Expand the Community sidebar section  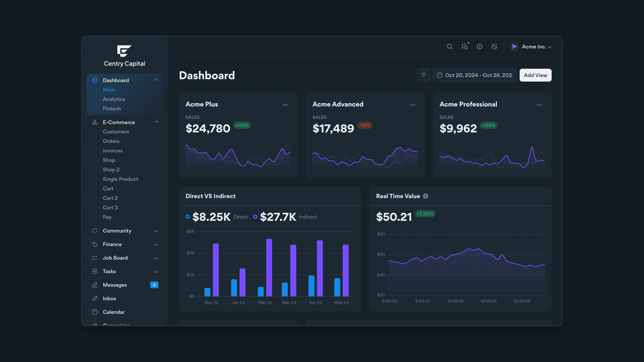[x=156, y=231]
